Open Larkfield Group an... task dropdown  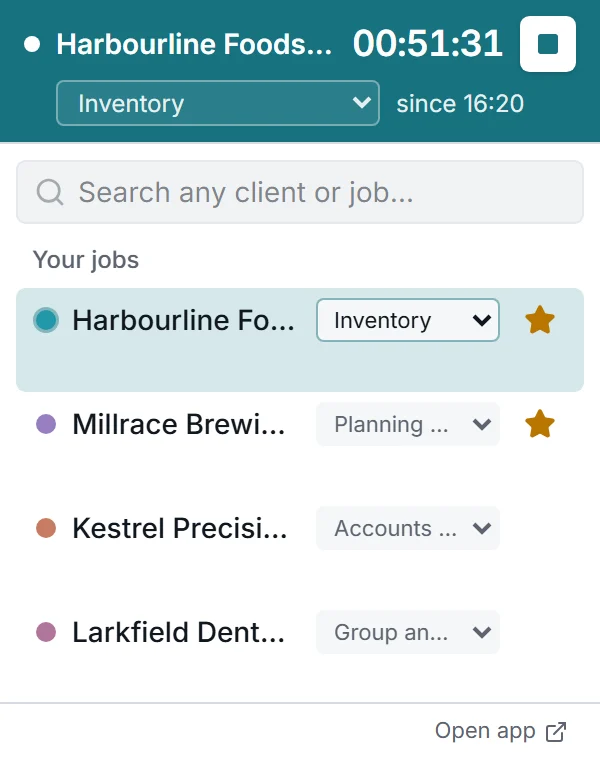(408, 632)
